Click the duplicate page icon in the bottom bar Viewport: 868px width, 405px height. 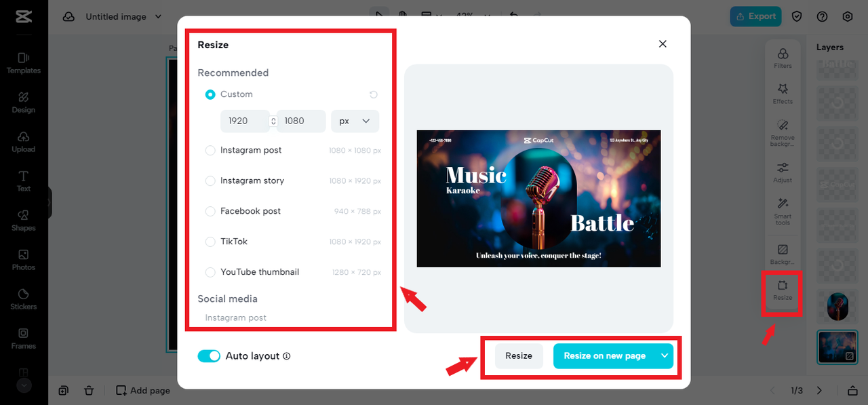63,390
